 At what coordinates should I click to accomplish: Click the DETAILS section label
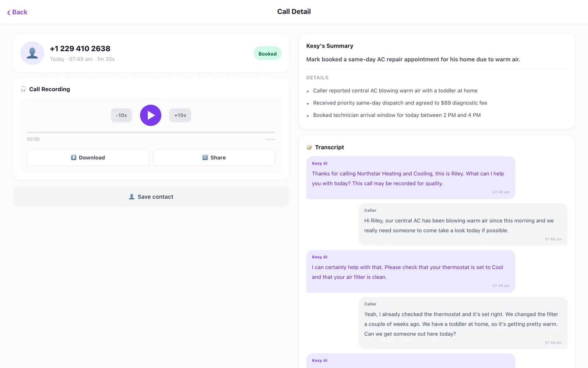[318, 78]
